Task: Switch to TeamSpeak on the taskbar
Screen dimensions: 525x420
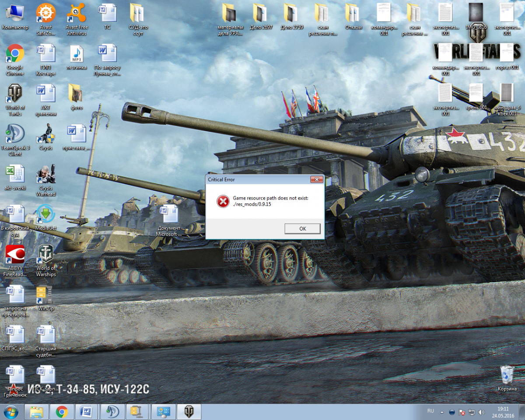Action: coord(112,412)
